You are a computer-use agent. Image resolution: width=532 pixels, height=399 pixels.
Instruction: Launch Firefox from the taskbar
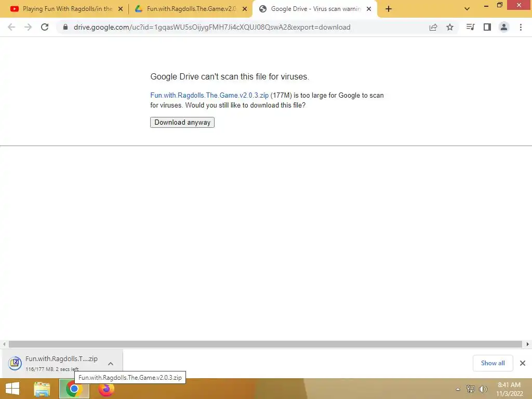(106, 389)
